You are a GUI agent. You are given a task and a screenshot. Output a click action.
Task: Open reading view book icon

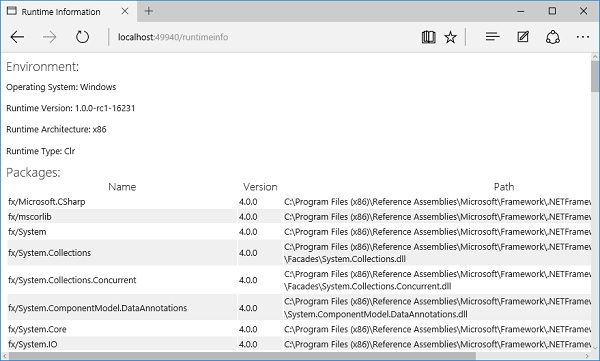coord(428,37)
